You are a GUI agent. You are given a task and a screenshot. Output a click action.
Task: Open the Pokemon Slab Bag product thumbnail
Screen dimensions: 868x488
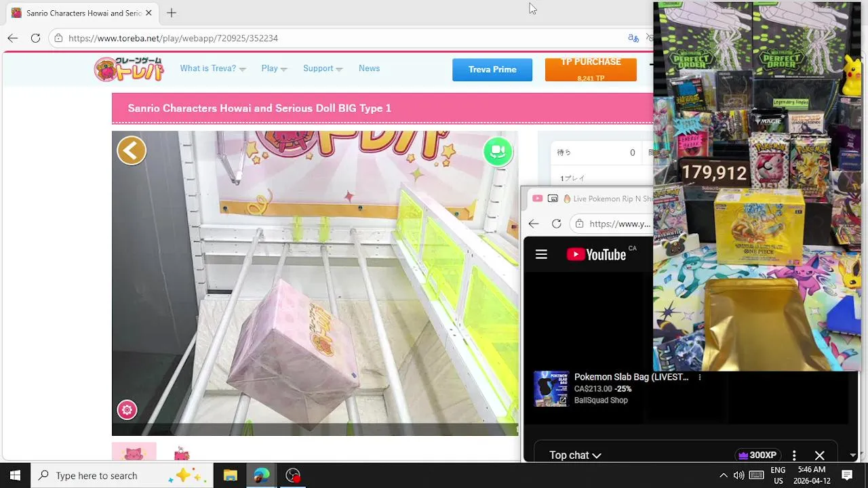(551, 388)
